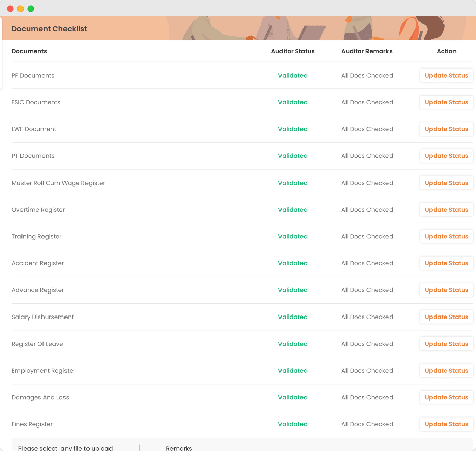Screen dimensions: 476x451
Task: Select the ESIC Documents row label
Action: tap(36, 102)
